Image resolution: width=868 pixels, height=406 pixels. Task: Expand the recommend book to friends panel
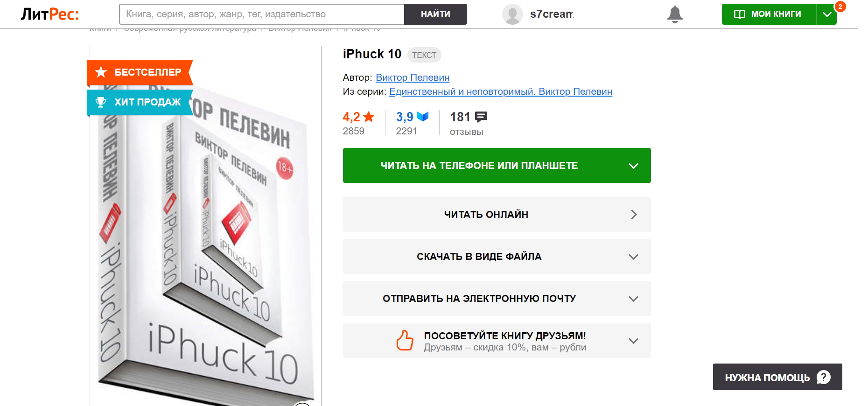(633, 341)
